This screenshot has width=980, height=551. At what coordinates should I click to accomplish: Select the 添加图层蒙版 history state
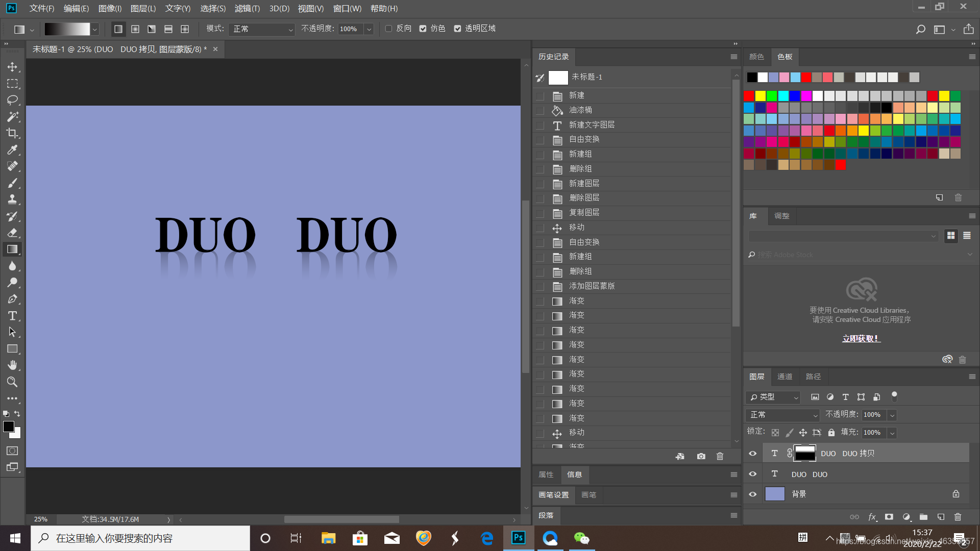(x=592, y=286)
